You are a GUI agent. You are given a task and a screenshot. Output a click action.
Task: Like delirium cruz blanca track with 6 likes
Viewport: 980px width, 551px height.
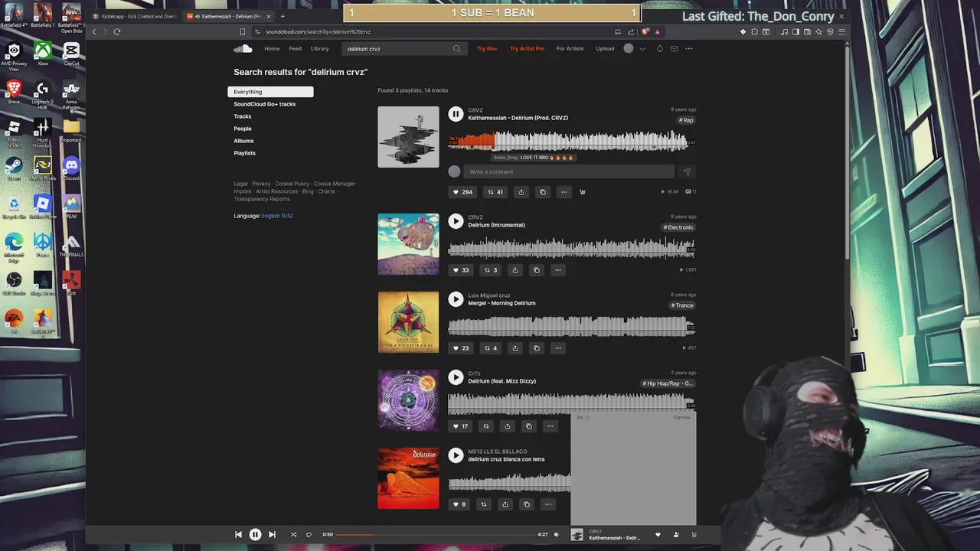[459, 504]
